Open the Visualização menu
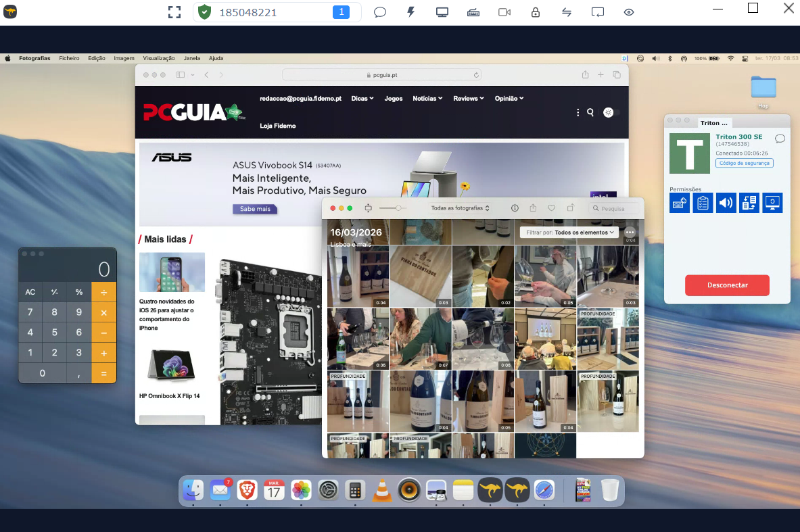 159,58
